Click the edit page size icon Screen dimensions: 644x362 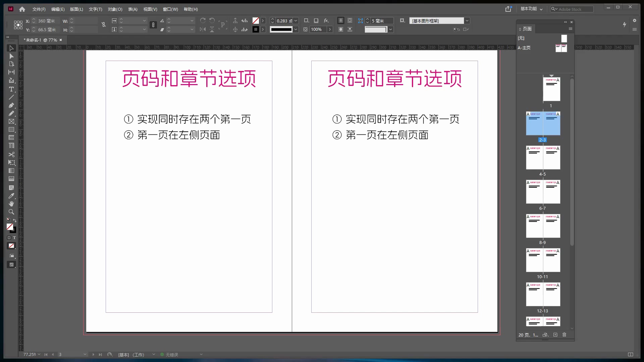[545, 335]
